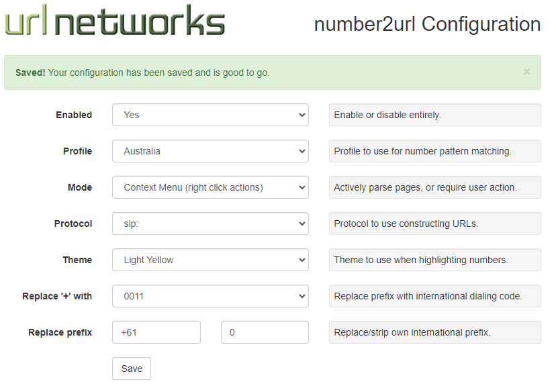Open the Replace '+' with dropdown
This screenshot has width=556, height=392.
tap(210, 296)
